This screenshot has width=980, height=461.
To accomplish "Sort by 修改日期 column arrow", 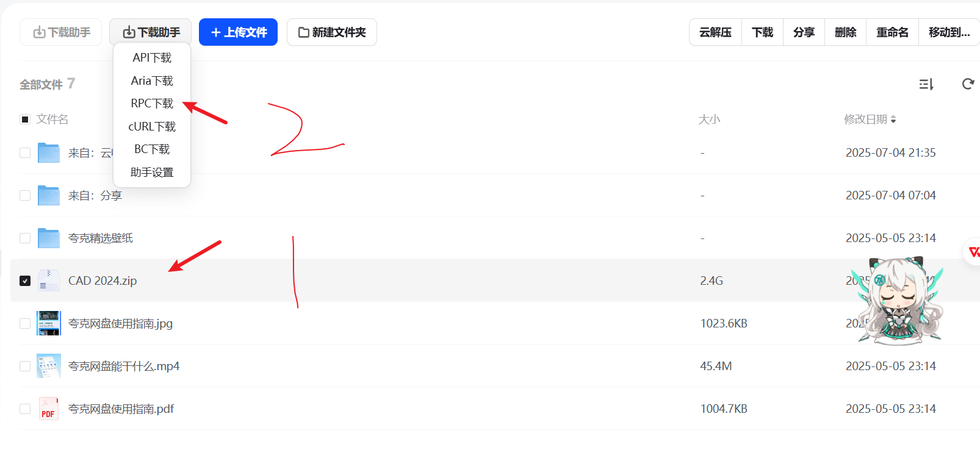I will [x=893, y=120].
